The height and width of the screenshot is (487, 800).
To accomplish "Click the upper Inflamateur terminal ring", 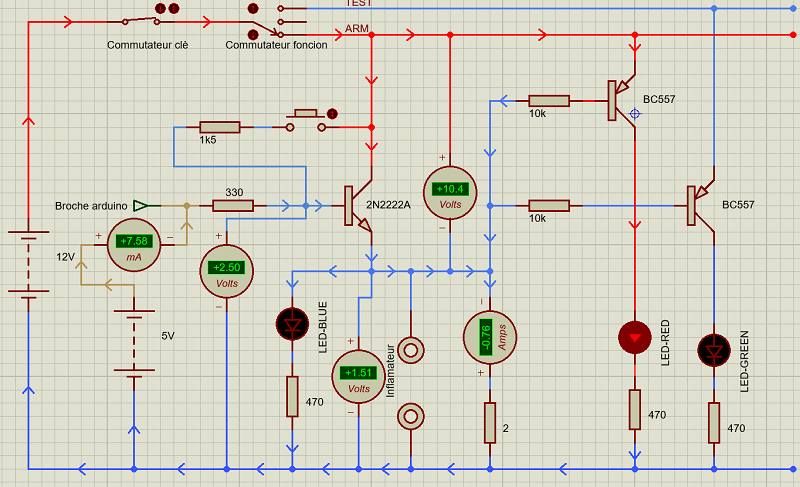I will 411,350.
